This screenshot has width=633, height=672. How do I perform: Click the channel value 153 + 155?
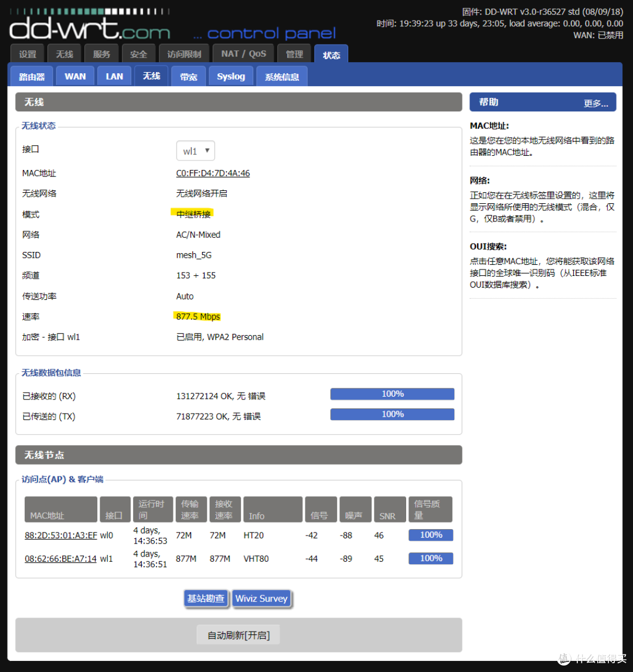point(196,275)
